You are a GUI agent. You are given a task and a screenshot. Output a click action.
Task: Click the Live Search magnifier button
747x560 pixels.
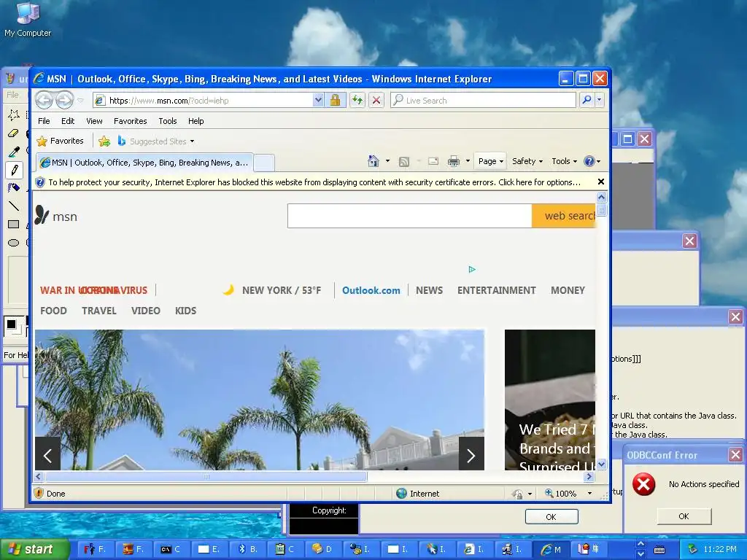587,100
